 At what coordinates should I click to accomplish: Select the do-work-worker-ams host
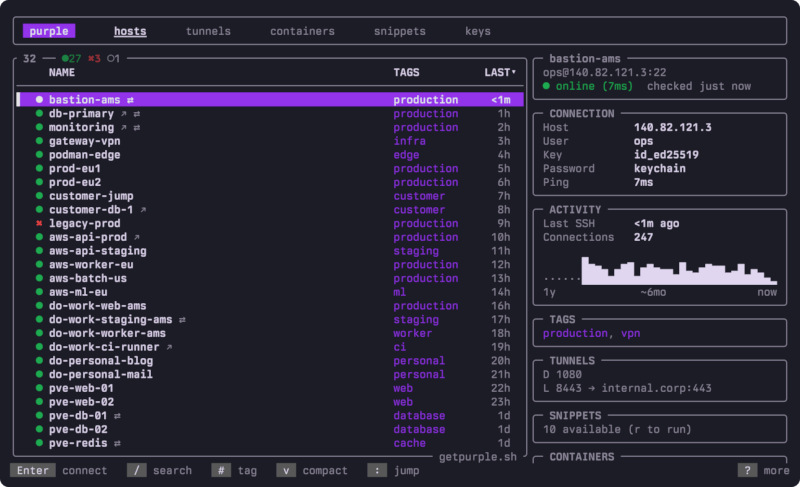pos(270,334)
